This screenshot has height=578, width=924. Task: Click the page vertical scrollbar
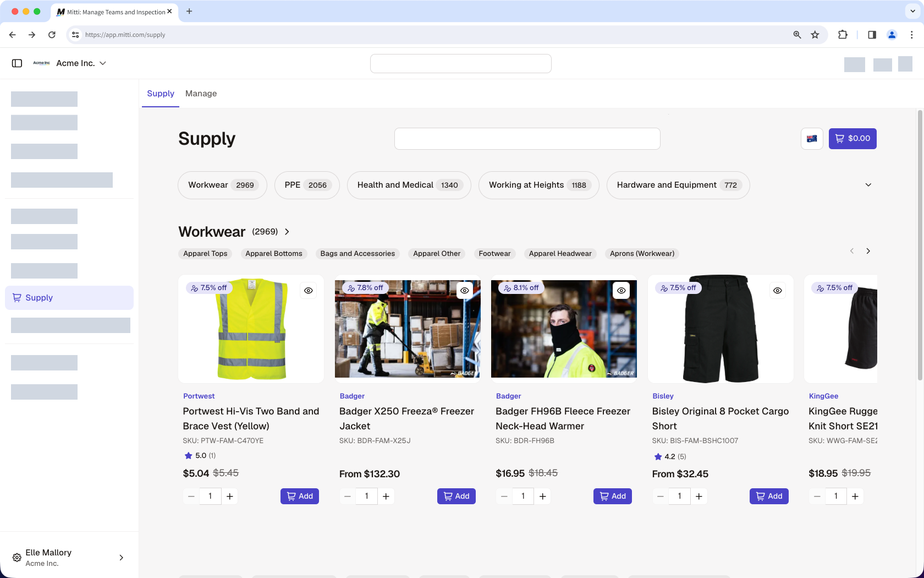[920, 245]
